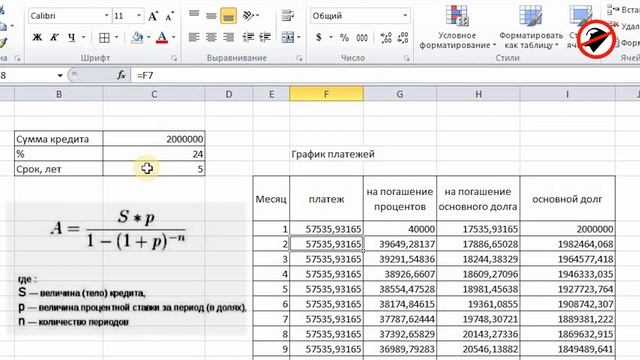Expand the font color dropdown arrow
Image resolution: width=640 pixels, height=360 pixels.
173,38
